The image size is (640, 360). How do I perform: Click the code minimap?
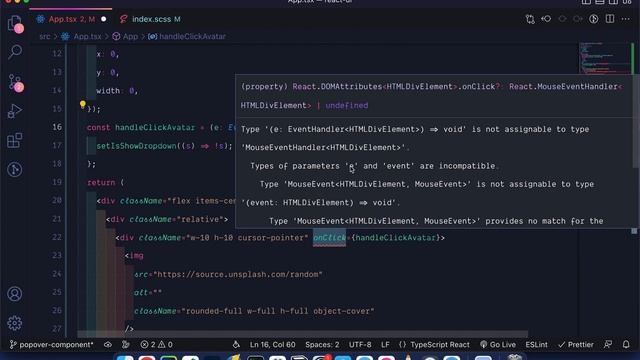click(605, 58)
